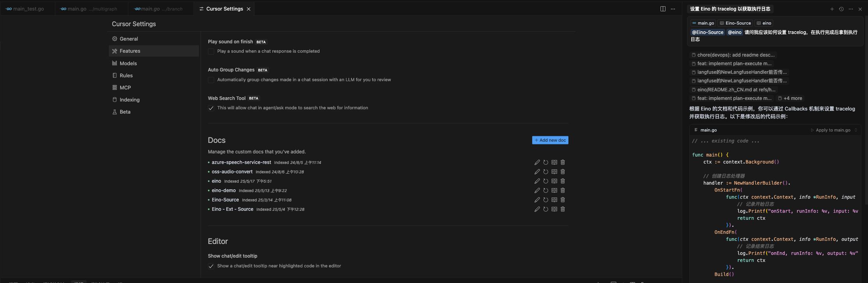Edit the eino doc entry

pos(537,181)
